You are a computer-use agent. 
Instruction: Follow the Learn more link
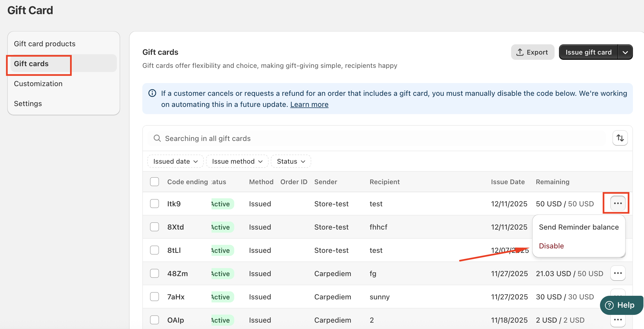point(309,104)
